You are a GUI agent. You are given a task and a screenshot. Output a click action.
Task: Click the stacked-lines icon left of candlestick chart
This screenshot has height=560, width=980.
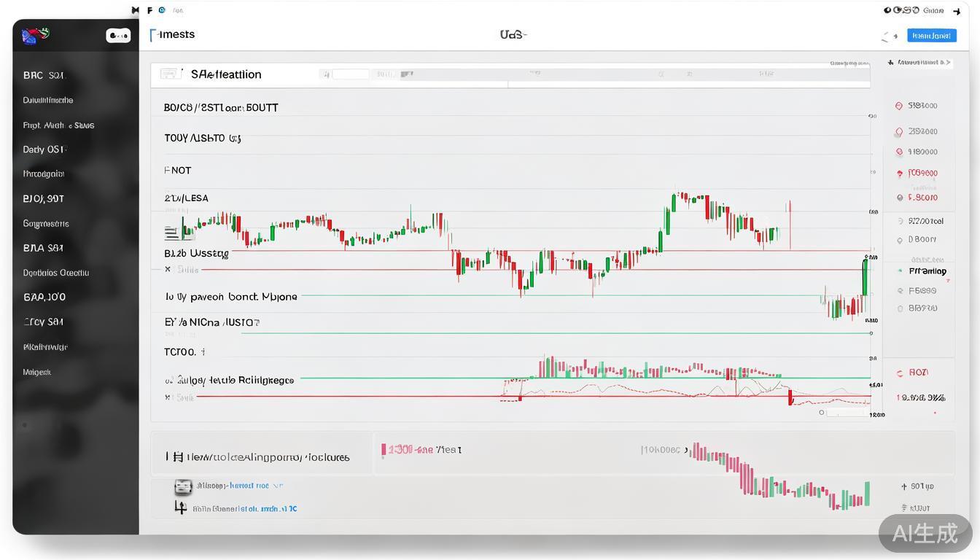point(171,233)
